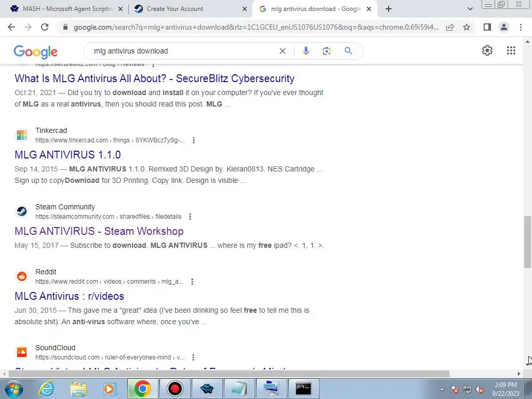This screenshot has height=399, width=532.
Task: Open SecureBlitz MLG Antivirus article link
Action: pos(154,78)
